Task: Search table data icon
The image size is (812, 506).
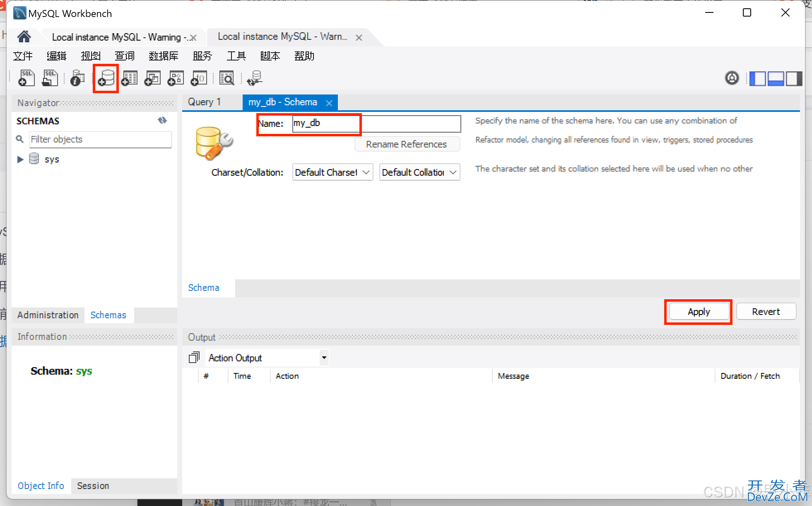Action: (x=227, y=78)
